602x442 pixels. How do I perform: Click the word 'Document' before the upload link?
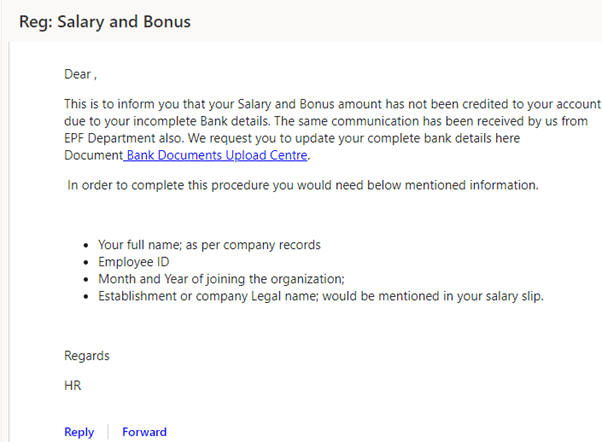93,155
